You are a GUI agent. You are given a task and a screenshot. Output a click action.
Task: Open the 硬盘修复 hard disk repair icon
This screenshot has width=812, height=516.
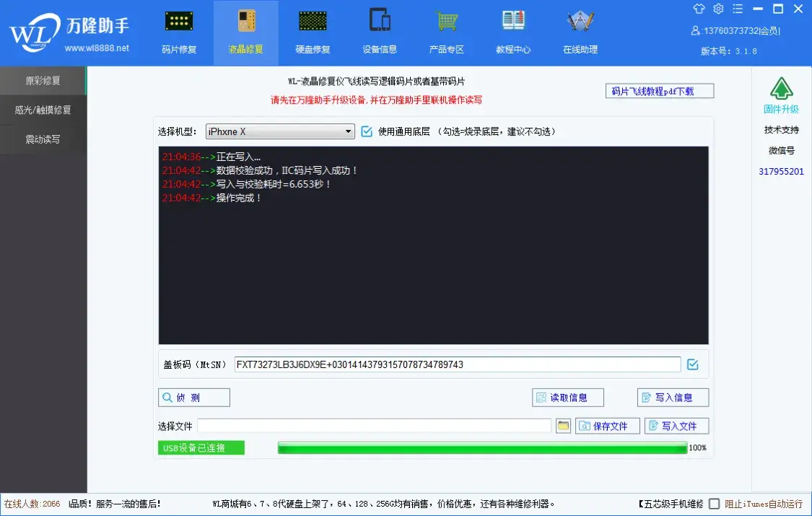click(x=313, y=22)
